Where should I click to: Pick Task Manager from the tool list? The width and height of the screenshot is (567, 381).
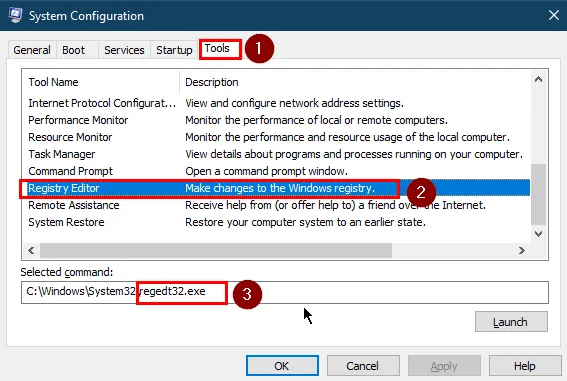point(276,154)
